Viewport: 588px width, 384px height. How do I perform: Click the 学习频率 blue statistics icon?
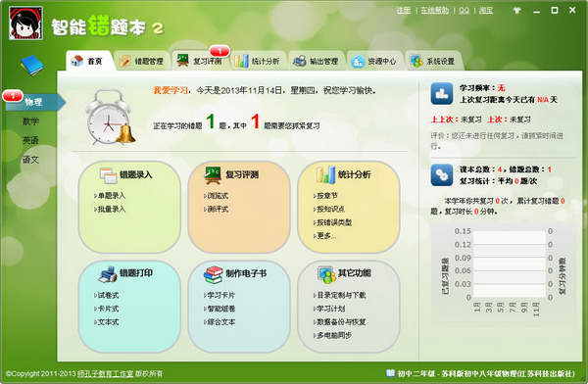click(x=441, y=93)
